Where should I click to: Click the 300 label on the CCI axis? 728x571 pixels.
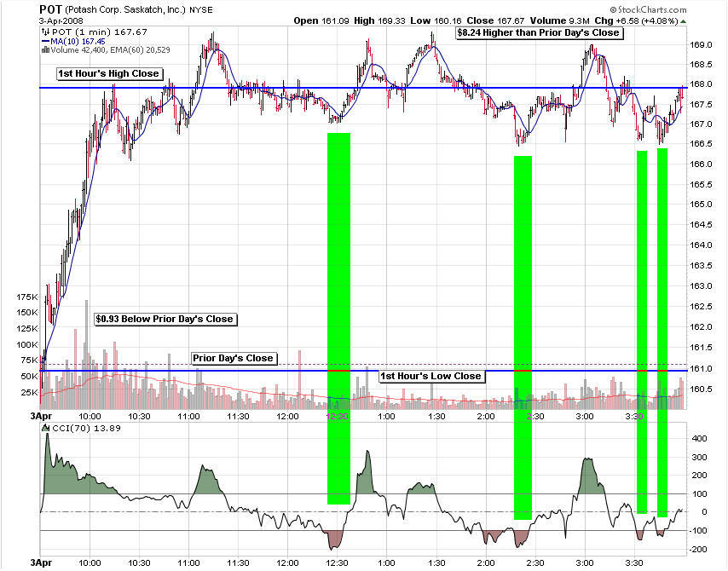pos(699,458)
